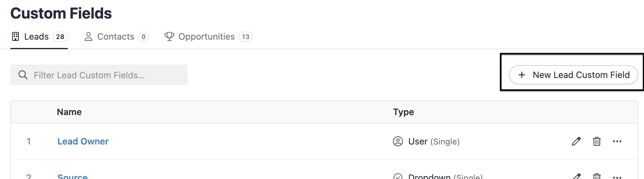The width and height of the screenshot is (644, 179).
Task: Click the magnifier search icon
Action: point(23,75)
